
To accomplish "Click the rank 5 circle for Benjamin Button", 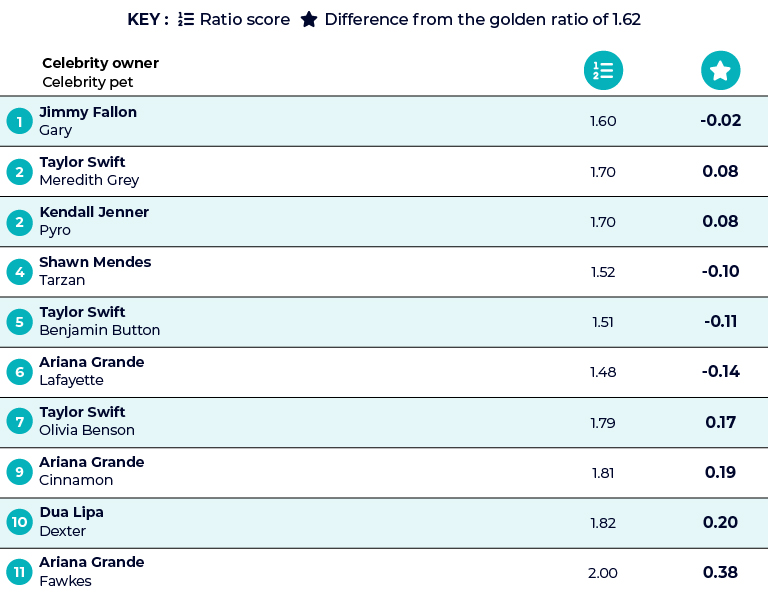I will pos(20,322).
